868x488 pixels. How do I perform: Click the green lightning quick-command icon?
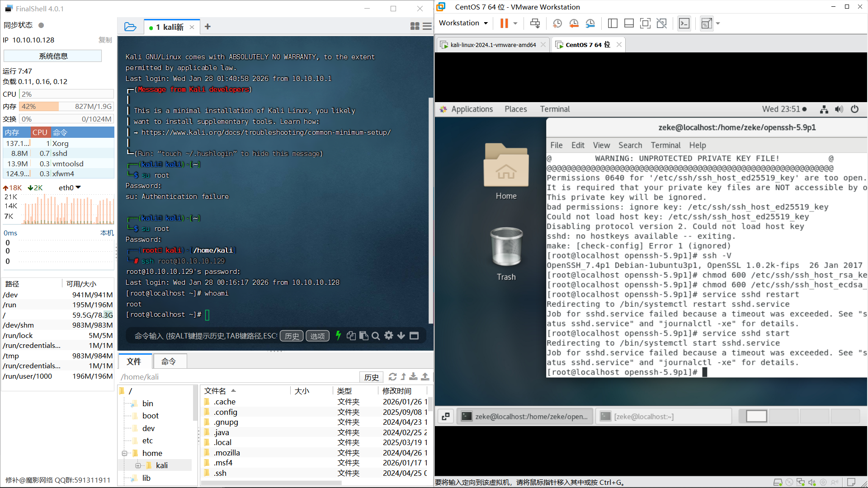tap(338, 336)
